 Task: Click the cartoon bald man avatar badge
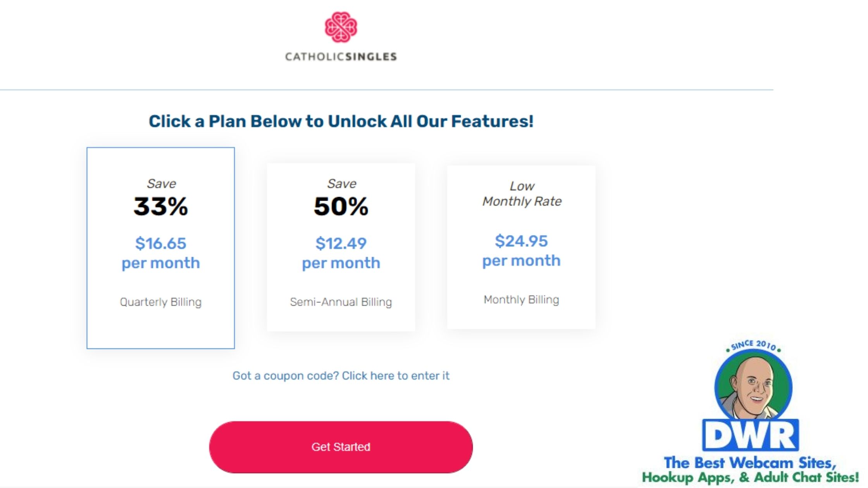pos(753,387)
